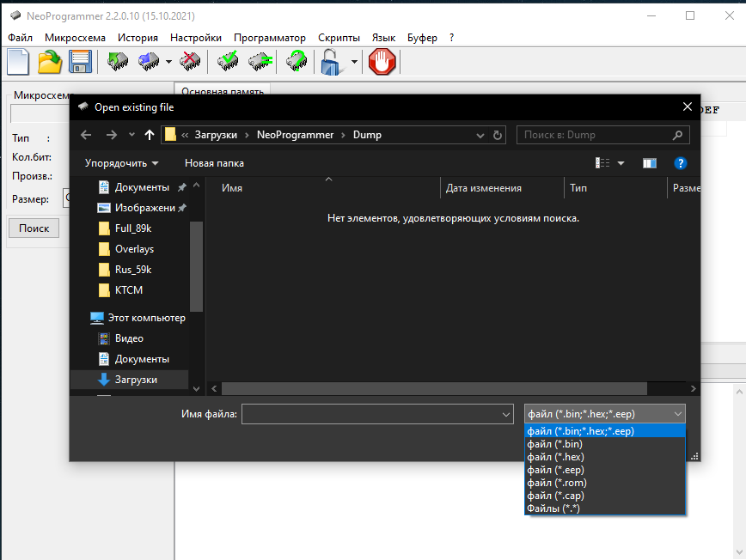Screen dimensions: 746x560
Task: Click NeoProgrammer in the address path
Action: pos(295,135)
